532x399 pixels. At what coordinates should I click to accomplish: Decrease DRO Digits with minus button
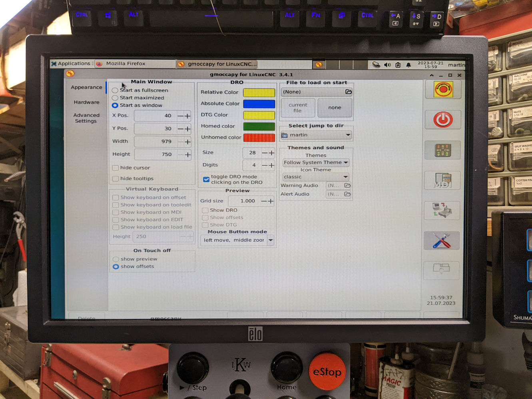point(264,165)
